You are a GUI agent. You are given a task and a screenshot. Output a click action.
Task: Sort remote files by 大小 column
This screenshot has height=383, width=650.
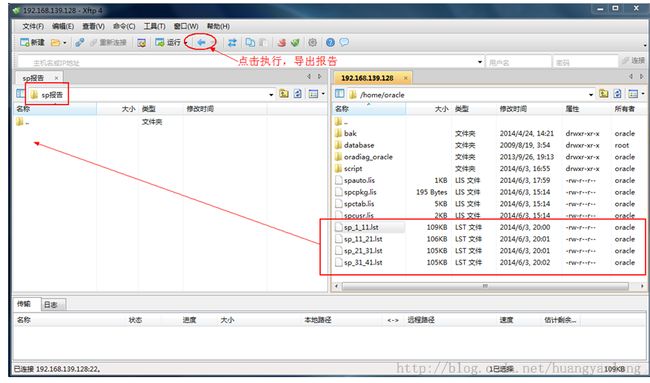point(428,109)
